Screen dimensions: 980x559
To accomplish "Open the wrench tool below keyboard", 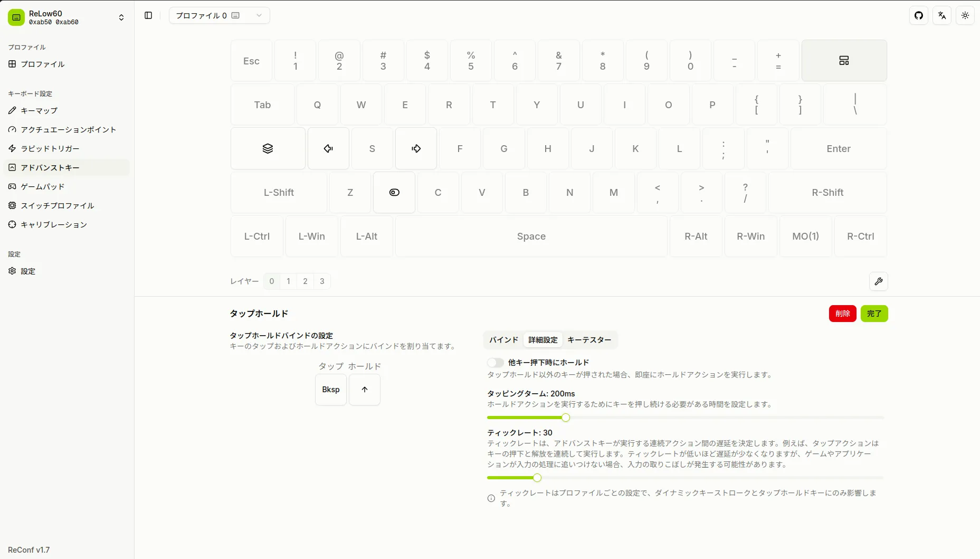I will coord(879,281).
